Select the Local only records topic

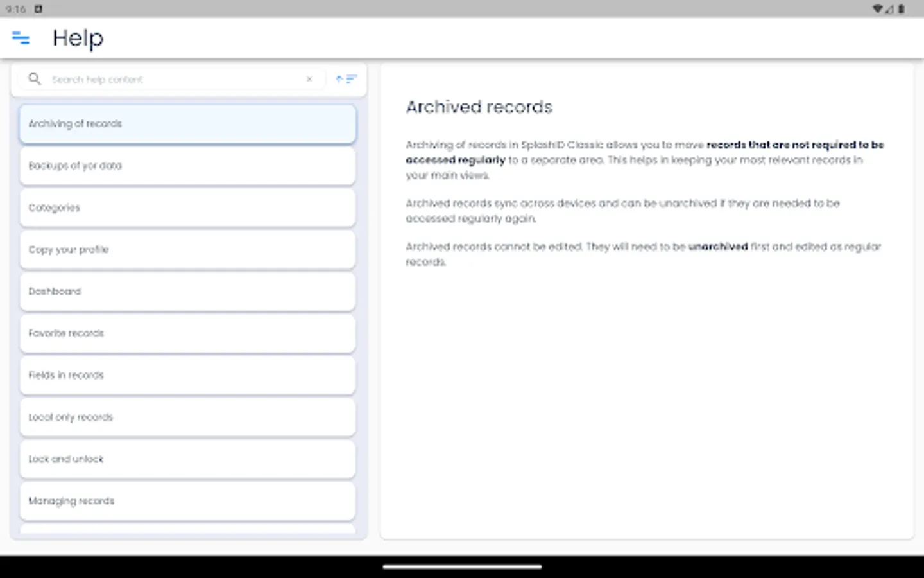[187, 417]
